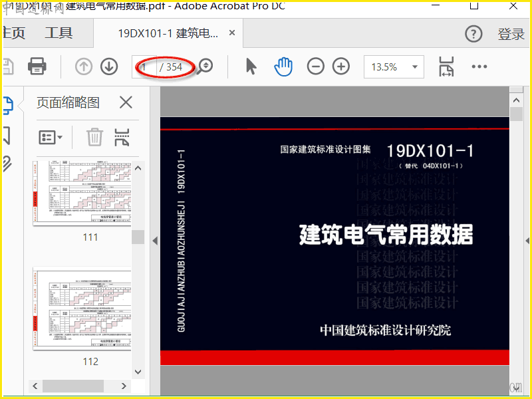Go to next page with down arrow
The width and height of the screenshot is (532, 399).
pos(109,66)
